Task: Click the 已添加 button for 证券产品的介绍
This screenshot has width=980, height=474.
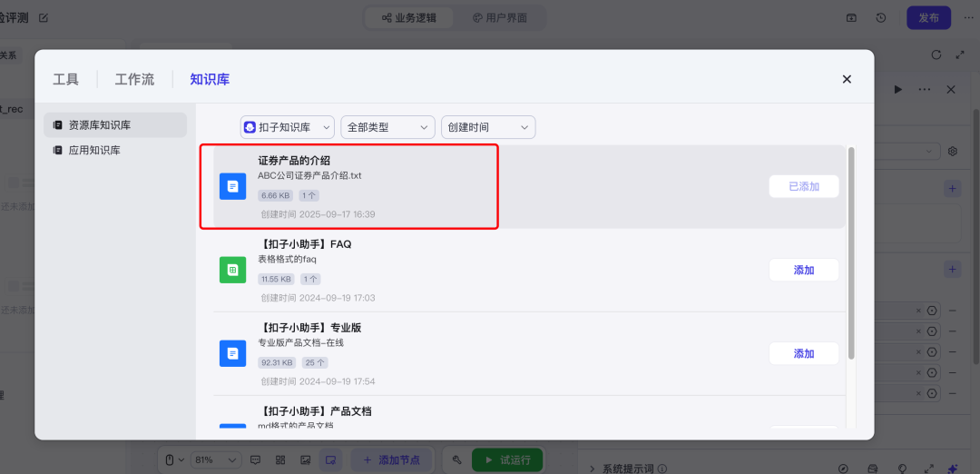Action: tap(804, 186)
